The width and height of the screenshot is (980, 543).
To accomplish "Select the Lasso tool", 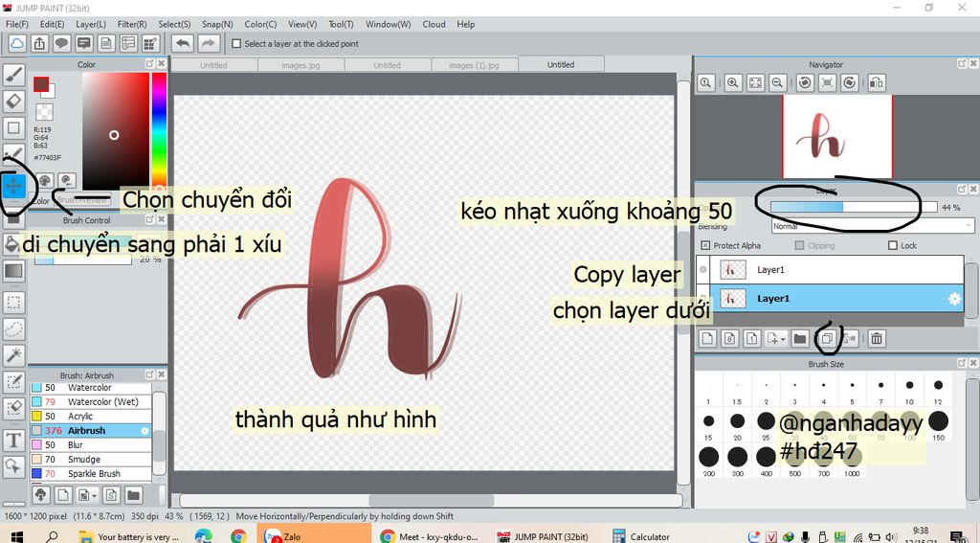I will [x=13, y=328].
